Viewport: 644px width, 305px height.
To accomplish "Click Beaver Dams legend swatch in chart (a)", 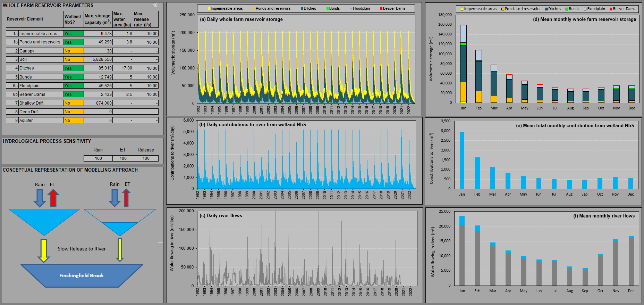I will pyautogui.click(x=381, y=9).
